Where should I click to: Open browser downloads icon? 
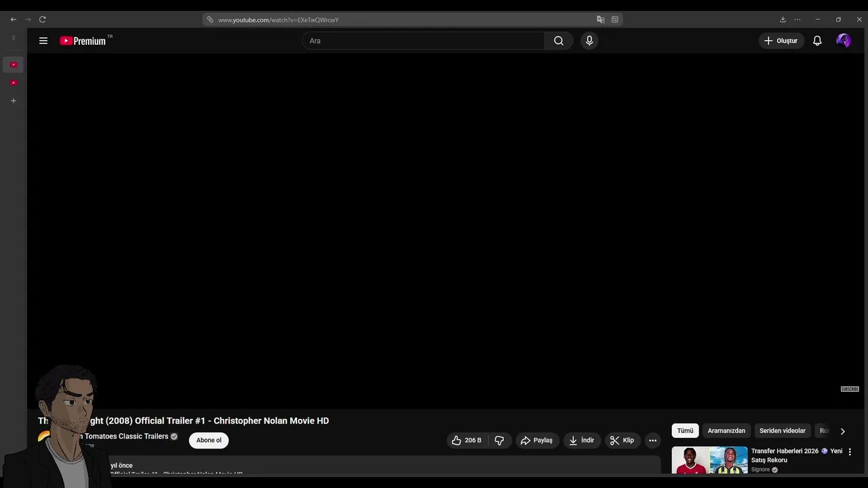(x=783, y=20)
